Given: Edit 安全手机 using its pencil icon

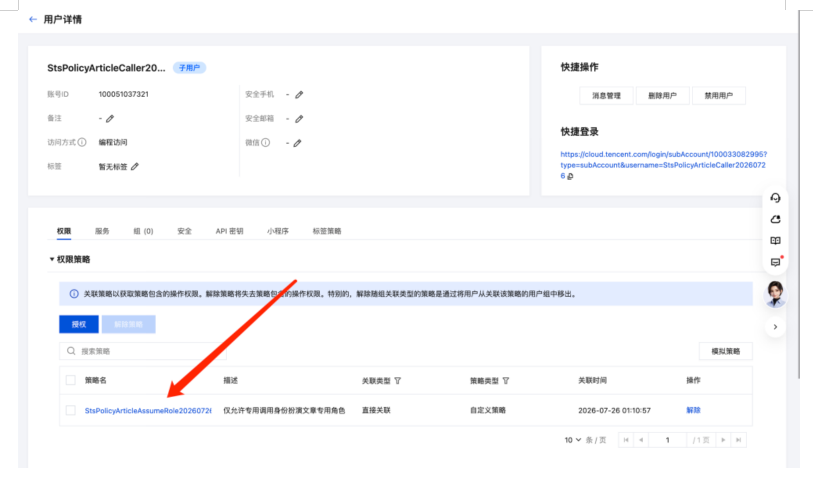Looking at the screenshot, I should 299,95.
